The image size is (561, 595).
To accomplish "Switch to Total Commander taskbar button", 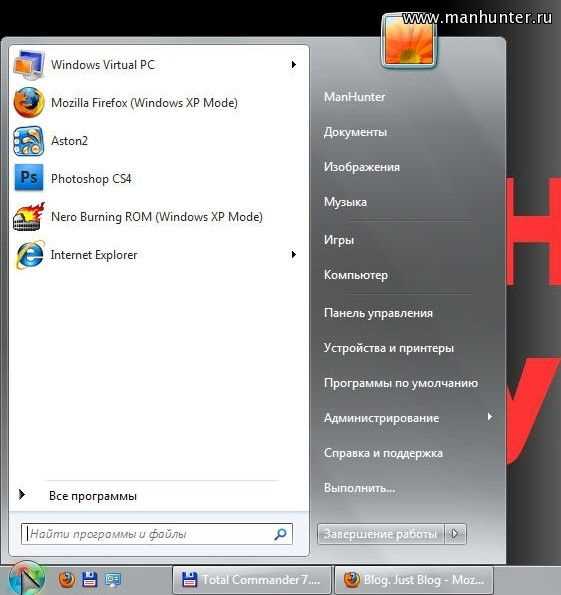I will (x=252, y=579).
